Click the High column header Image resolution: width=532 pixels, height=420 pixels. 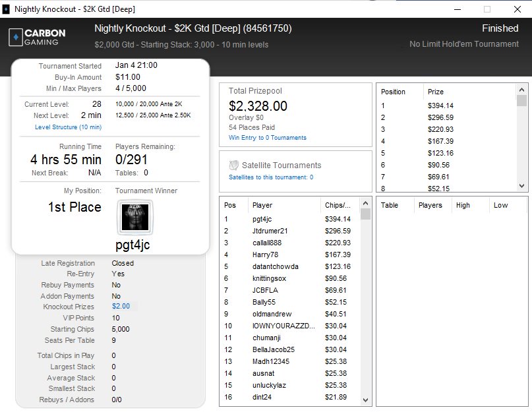[x=463, y=205]
